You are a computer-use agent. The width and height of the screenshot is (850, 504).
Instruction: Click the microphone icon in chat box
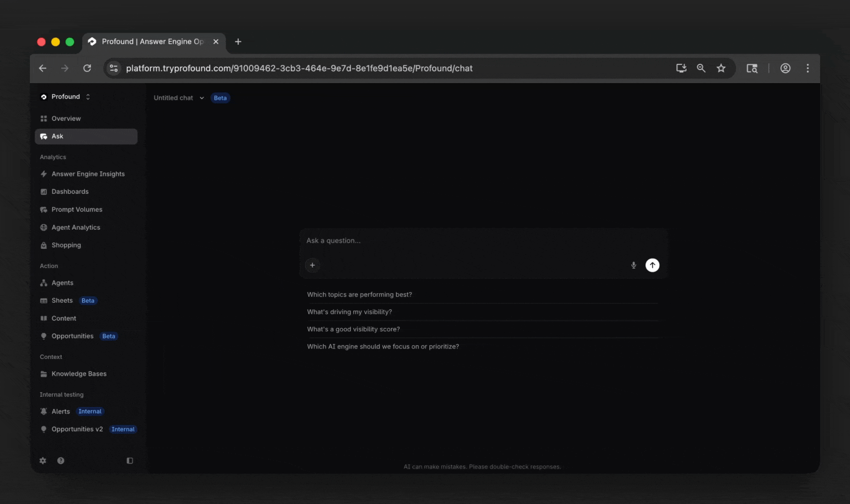click(x=633, y=265)
